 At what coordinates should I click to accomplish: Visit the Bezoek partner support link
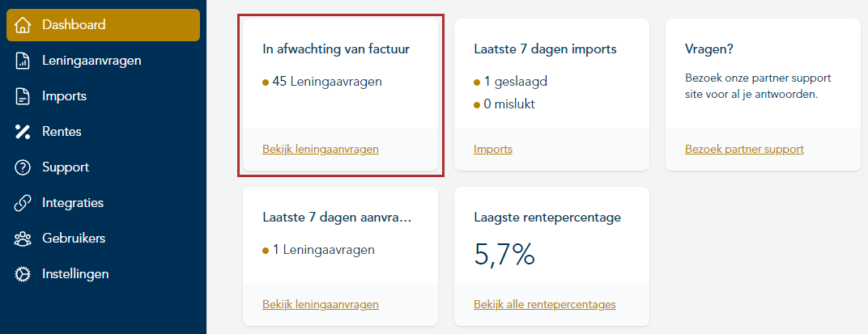[x=744, y=149]
